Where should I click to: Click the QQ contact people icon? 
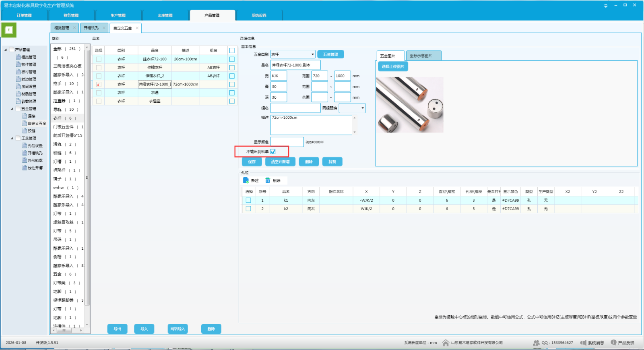536,343
